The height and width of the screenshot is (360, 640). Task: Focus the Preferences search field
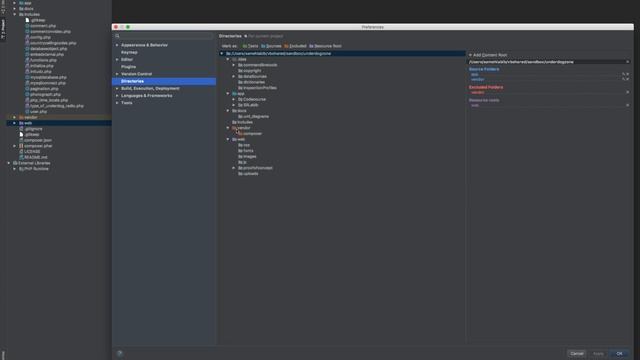coord(164,36)
